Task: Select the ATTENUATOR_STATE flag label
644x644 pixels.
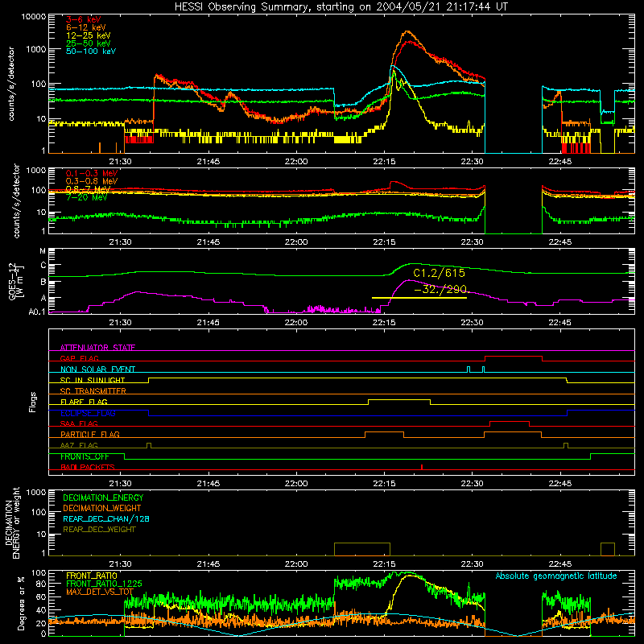Action: [x=97, y=348]
